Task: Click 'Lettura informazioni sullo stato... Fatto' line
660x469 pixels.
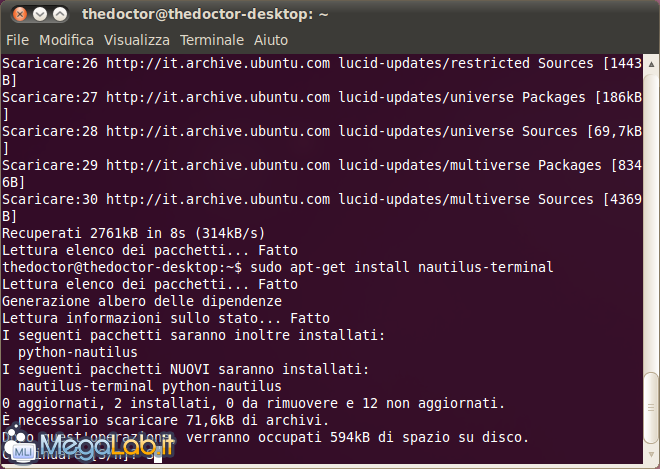Action: pyautogui.click(x=166, y=318)
